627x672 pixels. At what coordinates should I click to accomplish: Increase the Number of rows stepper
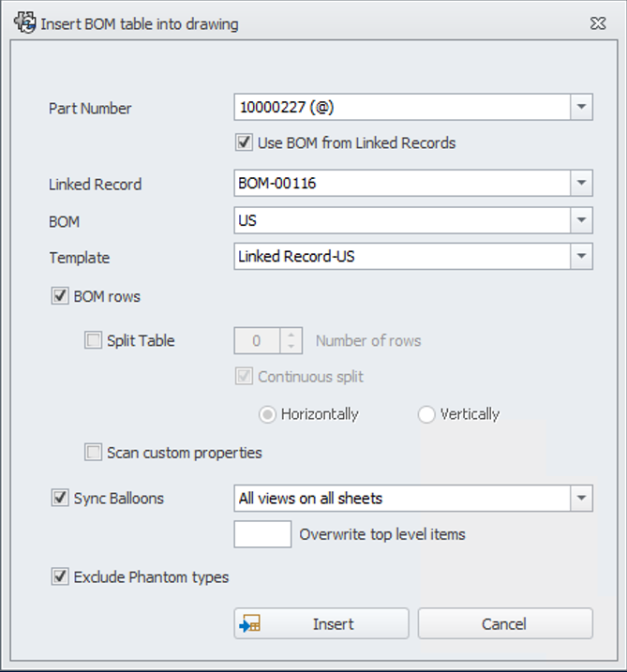coord(291,335)
